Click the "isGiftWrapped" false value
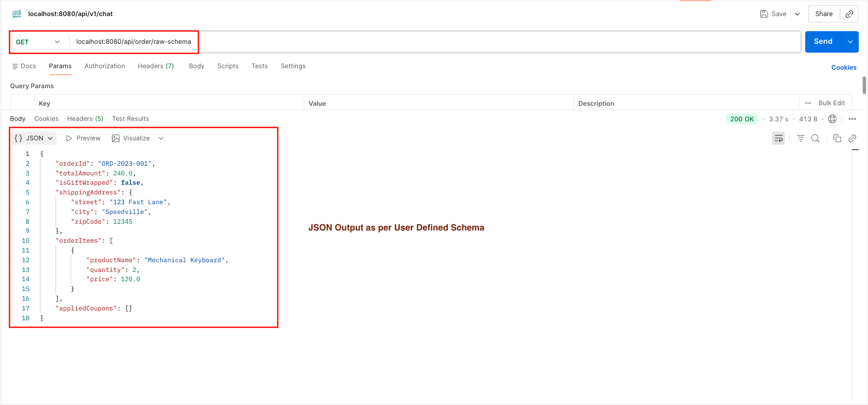 (x=130, y=183)
